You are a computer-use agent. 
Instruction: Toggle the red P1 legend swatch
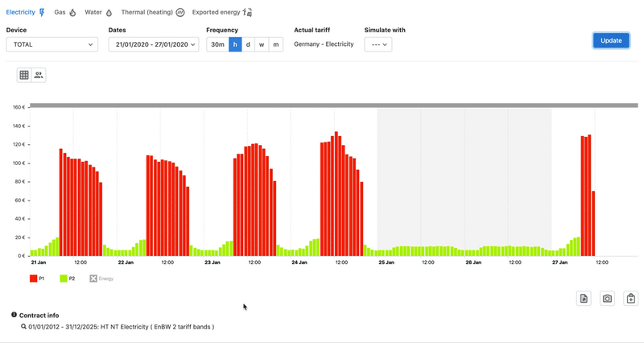pyautogui.click(x=34, y=278)
